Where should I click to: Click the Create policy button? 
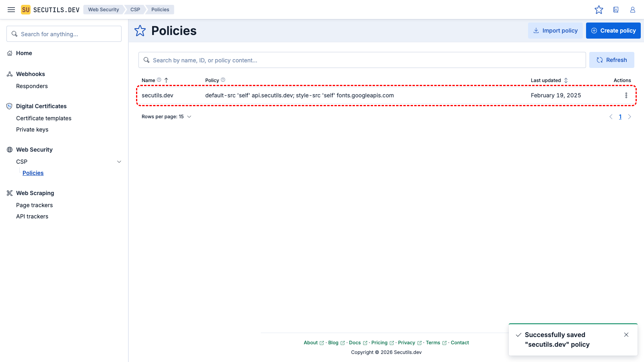(x=613, y=30)
